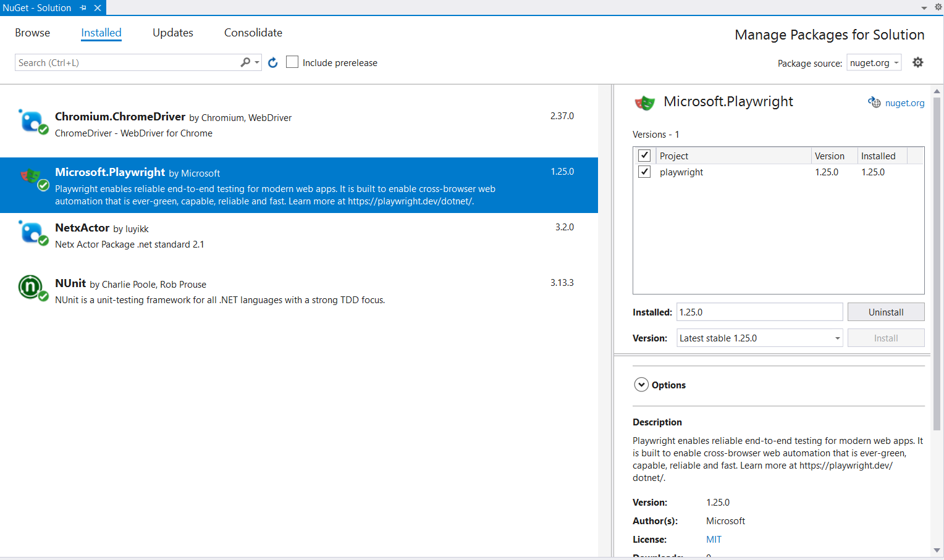Open the Package source dropdown

tap(874, 63)
